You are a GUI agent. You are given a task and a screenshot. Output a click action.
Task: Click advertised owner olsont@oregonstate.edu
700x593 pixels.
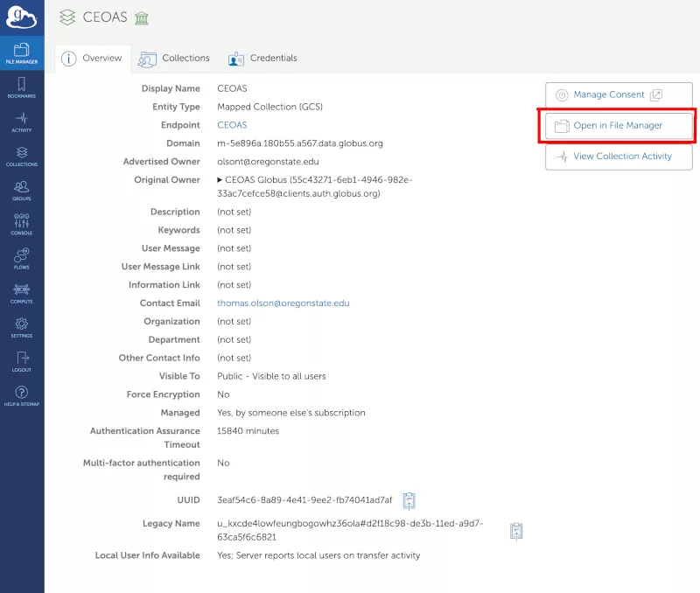(x=268, y=162)
